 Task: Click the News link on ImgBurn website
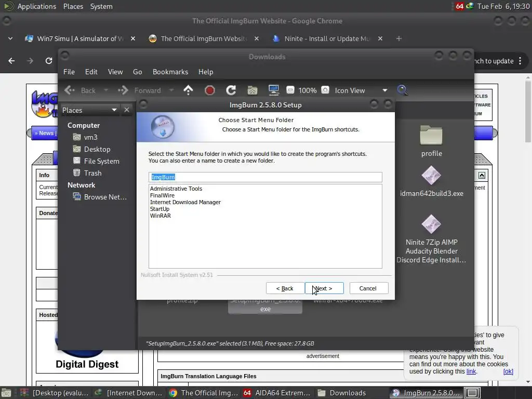coord(46,133)
